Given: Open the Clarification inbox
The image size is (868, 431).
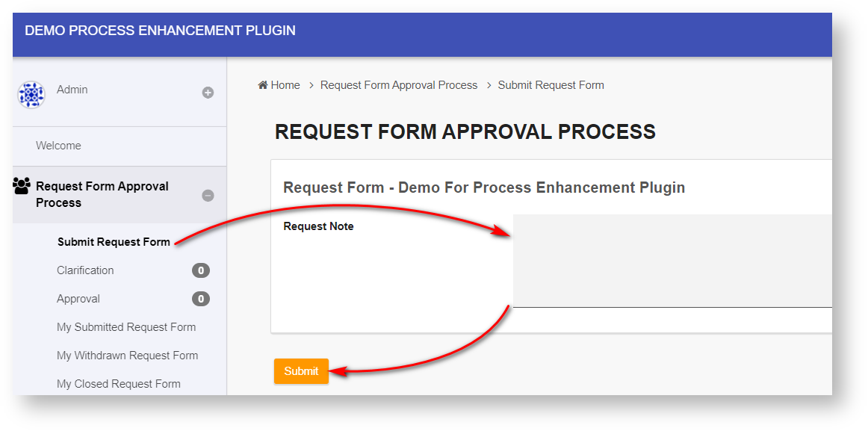Looking at the screenshot, I should [x=85, y=270].
